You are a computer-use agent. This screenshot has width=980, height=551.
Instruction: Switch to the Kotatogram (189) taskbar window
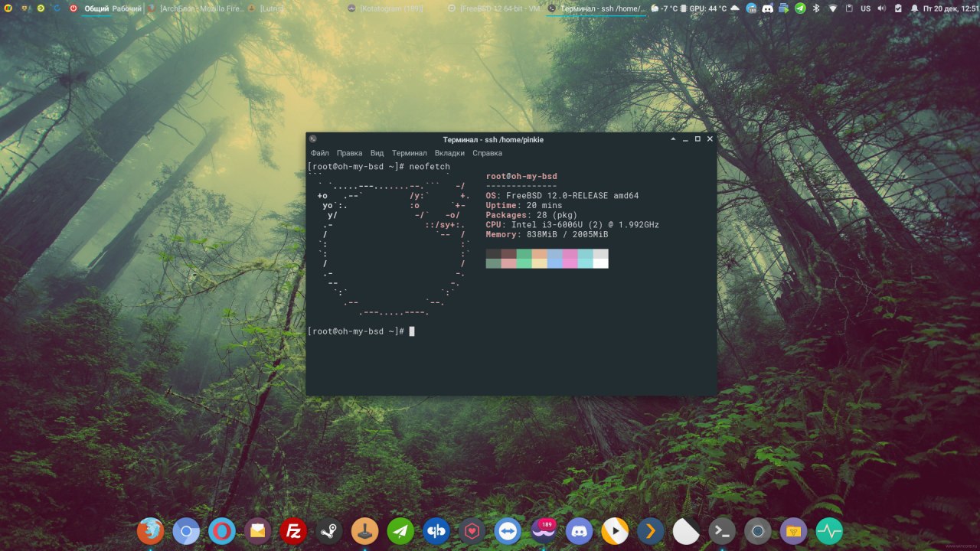pyautogui.click(x=387, y=8)
